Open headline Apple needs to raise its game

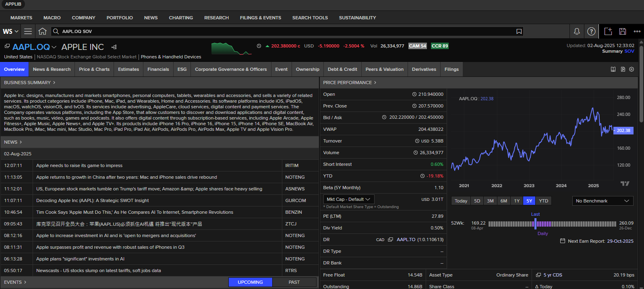tap(79, 165)
